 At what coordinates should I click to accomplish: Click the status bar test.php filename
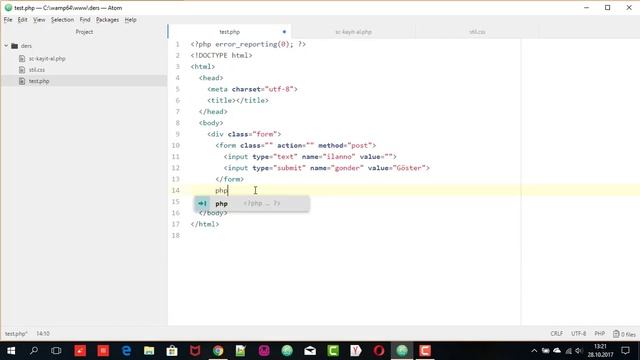[16, 334]
